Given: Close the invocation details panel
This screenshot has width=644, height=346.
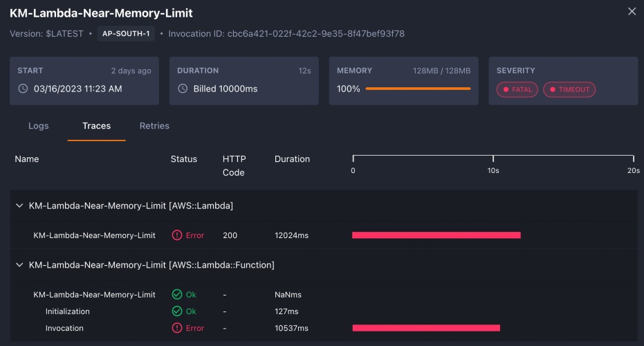Looking at the screenshot, I should coord(632,12).
